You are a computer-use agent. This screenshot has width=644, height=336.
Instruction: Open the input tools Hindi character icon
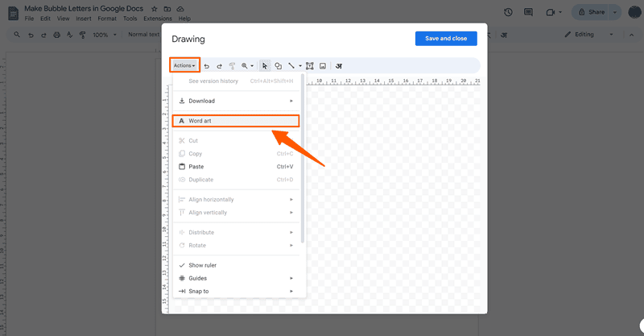tap(338, 65)
